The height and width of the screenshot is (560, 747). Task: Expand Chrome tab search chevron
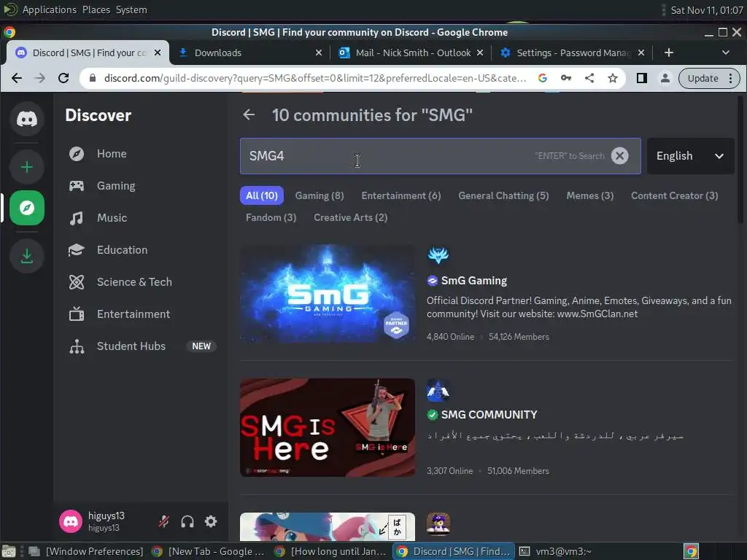[x=726, y=52]
